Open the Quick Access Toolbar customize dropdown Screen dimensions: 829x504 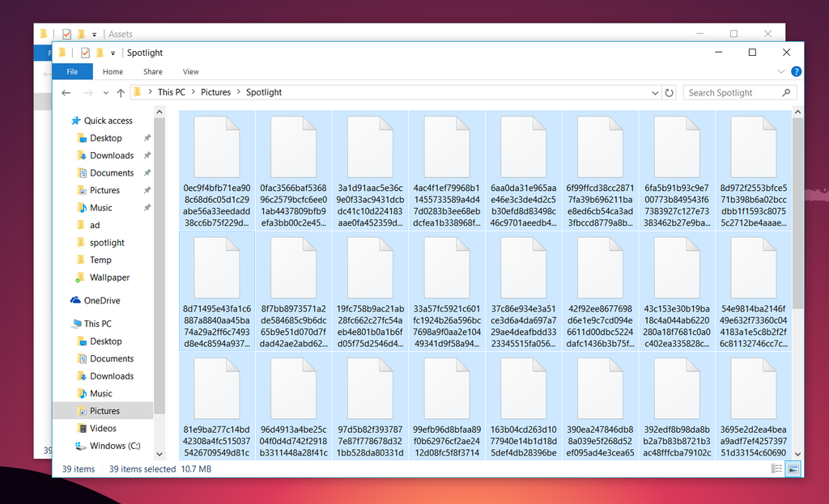point(112,53)
